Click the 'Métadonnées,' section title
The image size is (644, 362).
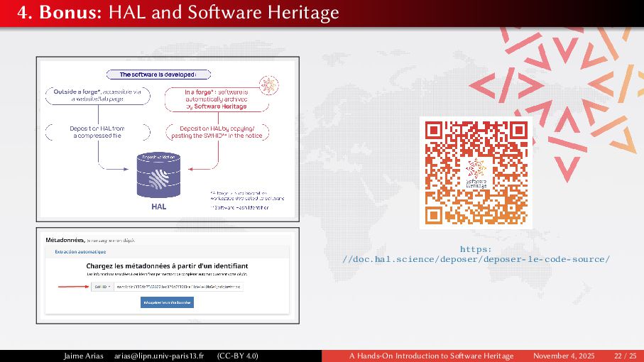[x=65, y=240]
